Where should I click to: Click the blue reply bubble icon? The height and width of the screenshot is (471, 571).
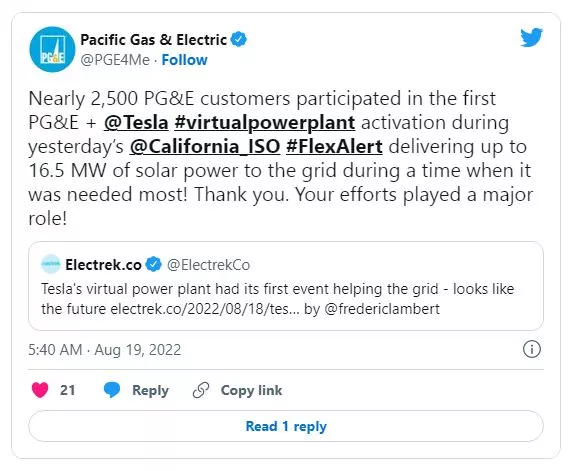point(112,390)
